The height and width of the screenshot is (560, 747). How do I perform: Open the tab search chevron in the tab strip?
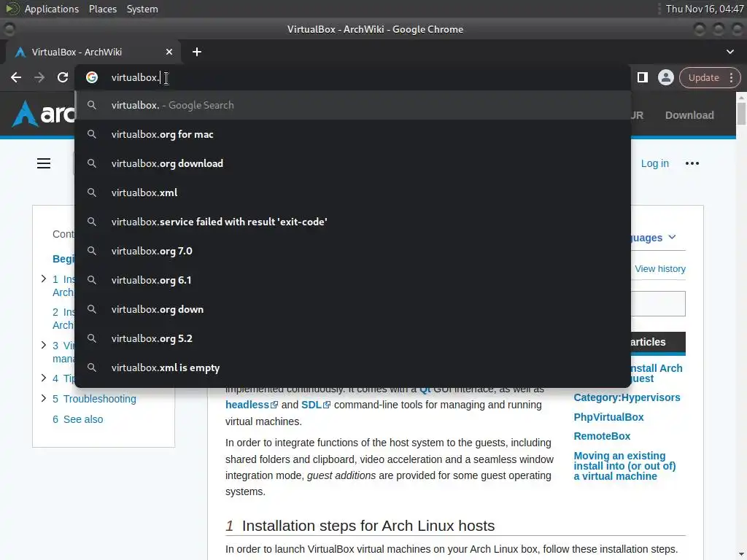click(x=729, y=52)
